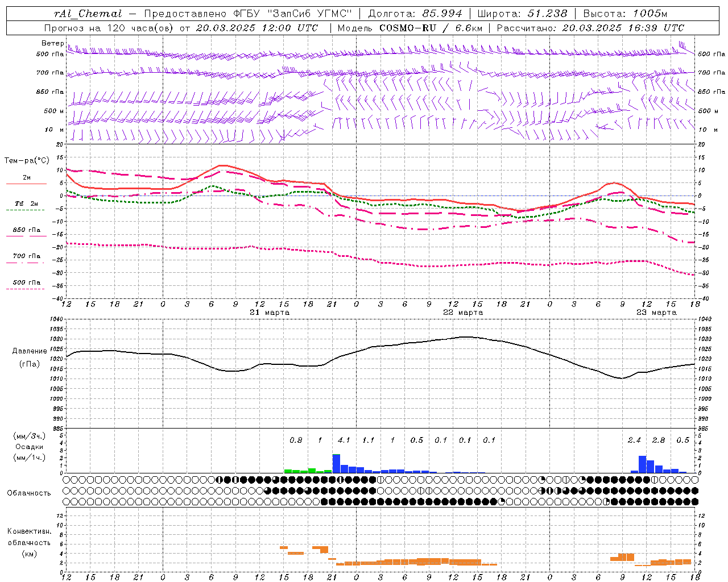Click the "(гПа)" unit under Давление
Image resolution: width=728 pixels, height=582 pixels.
pos(30,364)
